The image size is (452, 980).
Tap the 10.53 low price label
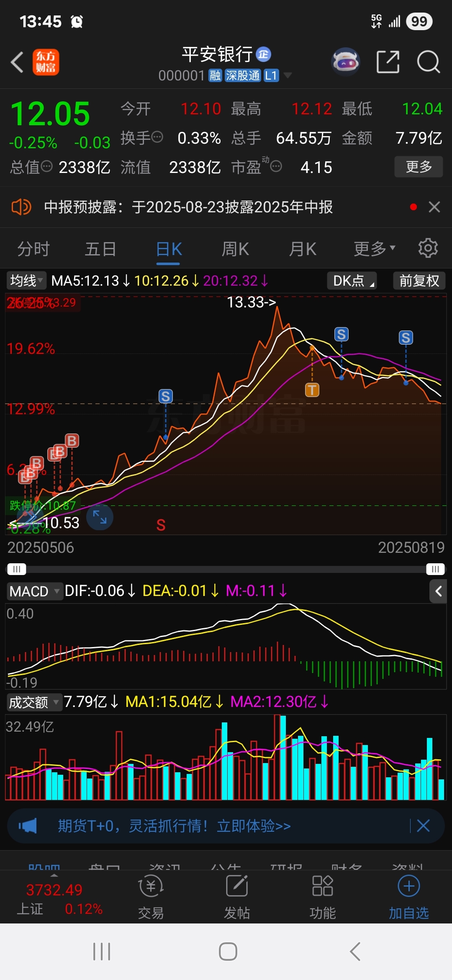(x=61, y=523)
